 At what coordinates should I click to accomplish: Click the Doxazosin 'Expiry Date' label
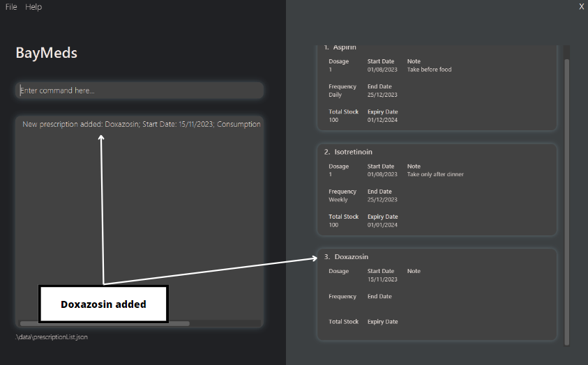pyautogui.click(x=382, y=322)
